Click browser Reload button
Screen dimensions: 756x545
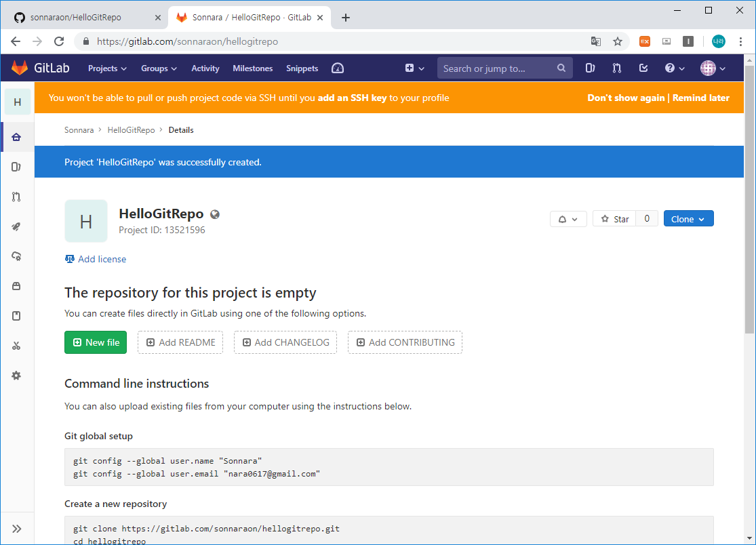click(59, 41)
